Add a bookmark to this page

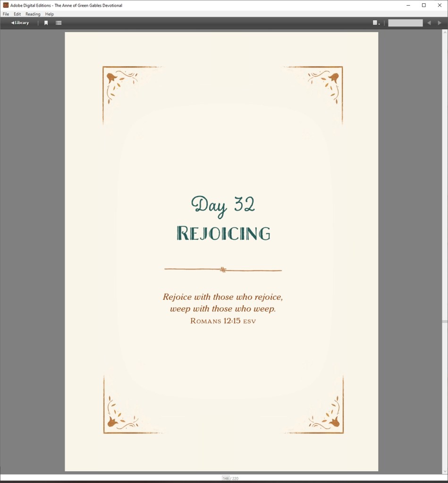coord(46,23)
